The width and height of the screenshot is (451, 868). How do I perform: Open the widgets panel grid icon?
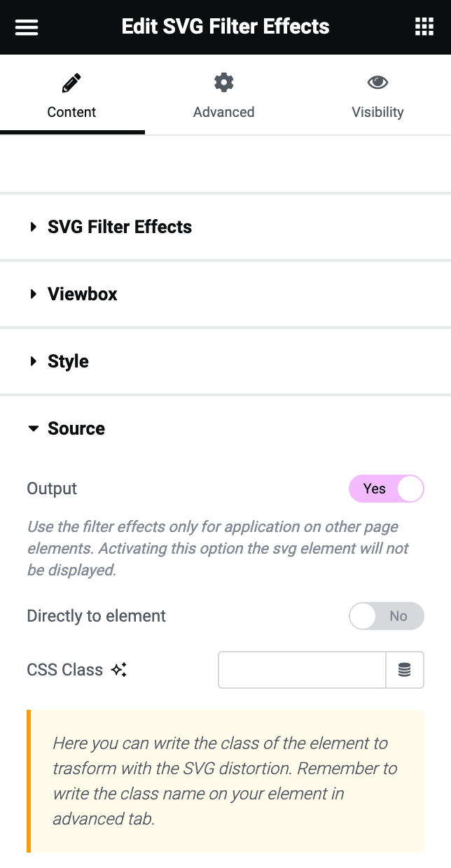[424, 27]
